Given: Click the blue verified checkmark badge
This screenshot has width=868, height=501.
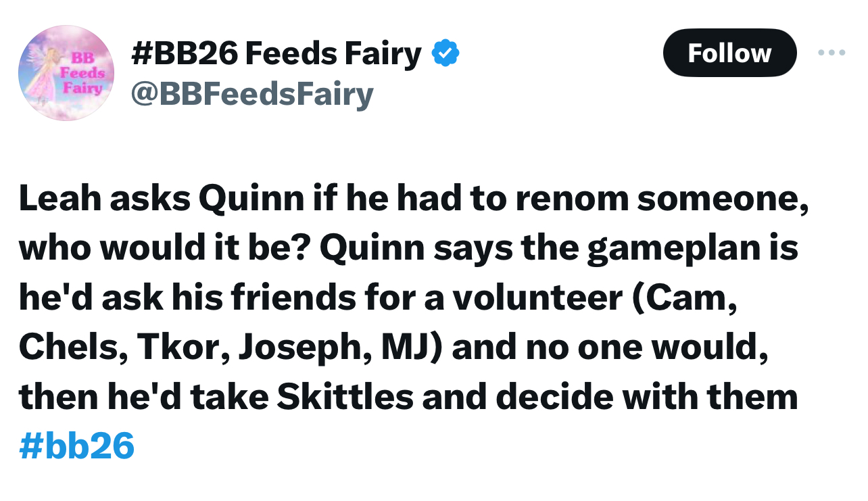Looking at the screenshot, I should coord(445,53).
